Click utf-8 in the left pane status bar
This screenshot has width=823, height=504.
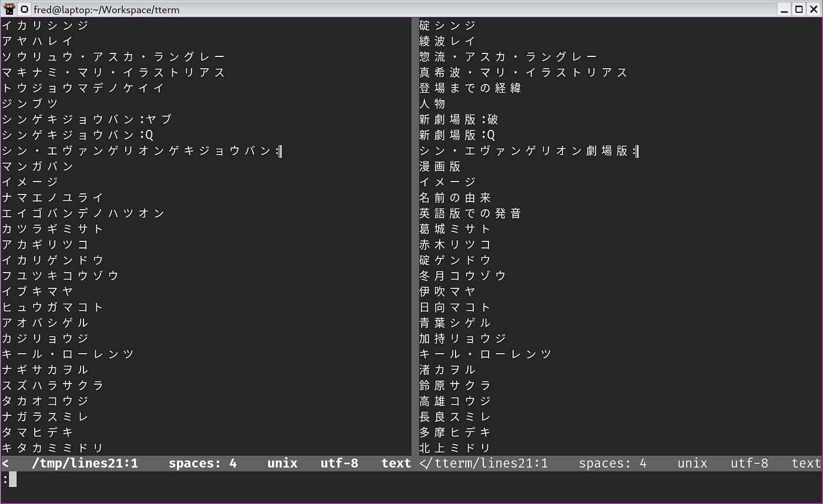(339, 463)
